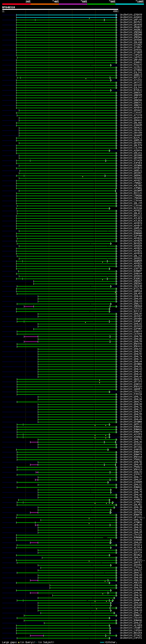Image resolution: width=146 pixels, height=644 pixels.
Task: Open hit UniRef100_Q4PJV6
Action: pos(131,20)
